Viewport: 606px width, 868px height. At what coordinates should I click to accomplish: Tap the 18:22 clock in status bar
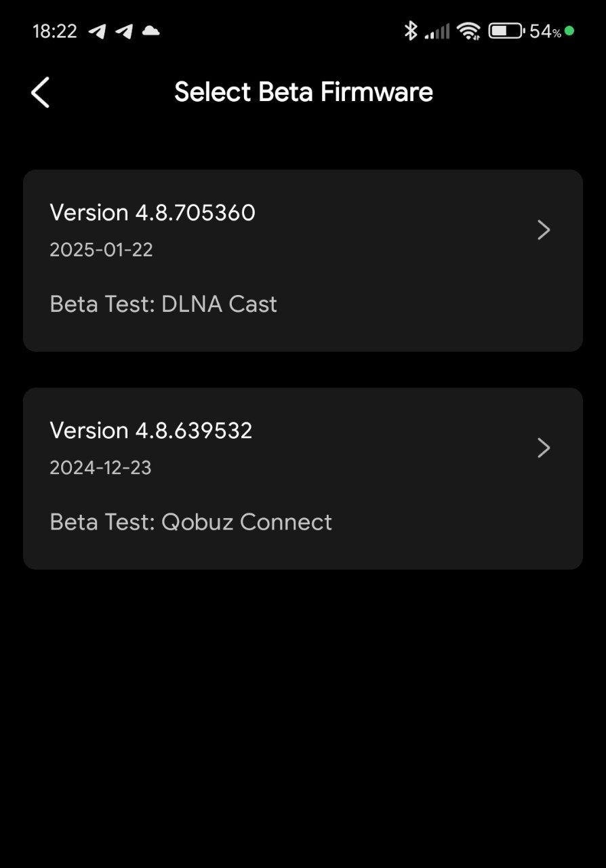coord(55,31)
